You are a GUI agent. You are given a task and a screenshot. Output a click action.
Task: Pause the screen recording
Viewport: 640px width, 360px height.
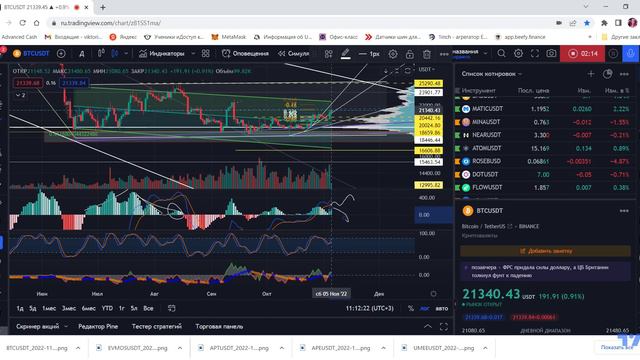pyautogui.click(x=613, y=53)
